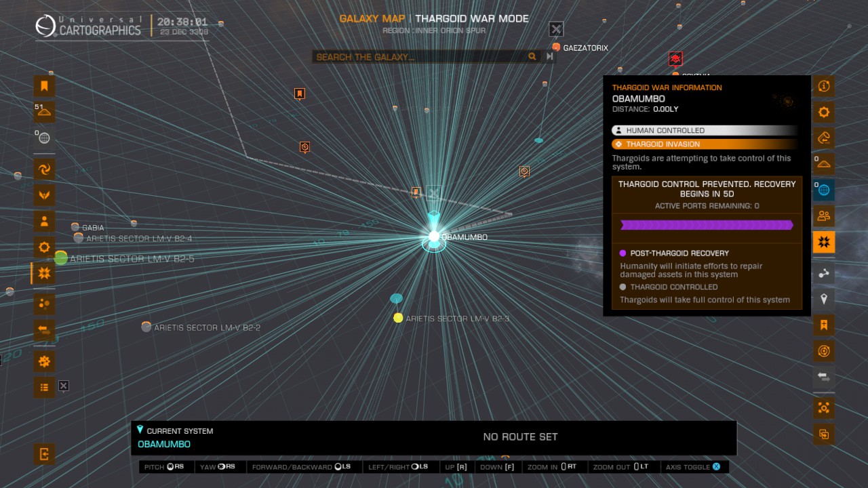This screenshot has width=868, height=488.
Task: Click the left-arrow route icon in left sidebar
Action: [x=44, y=330]
